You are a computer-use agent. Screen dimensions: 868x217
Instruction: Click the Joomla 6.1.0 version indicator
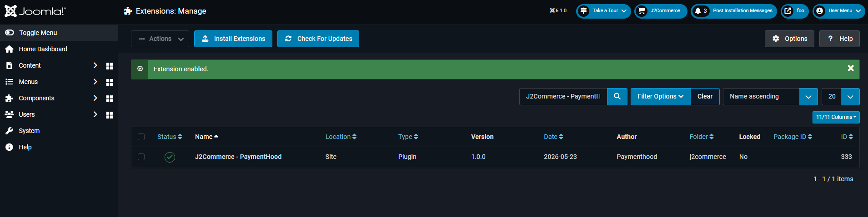(558, 10)
